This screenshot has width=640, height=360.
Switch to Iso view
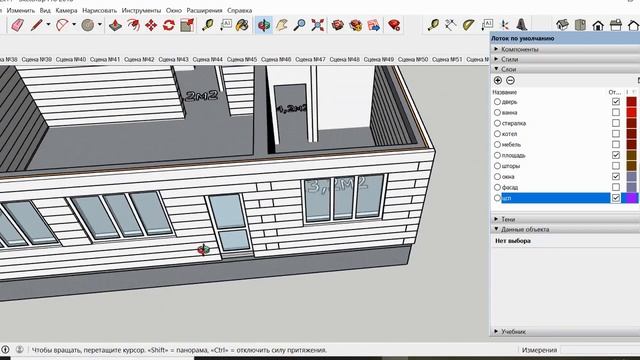click(x=562, y=25)
